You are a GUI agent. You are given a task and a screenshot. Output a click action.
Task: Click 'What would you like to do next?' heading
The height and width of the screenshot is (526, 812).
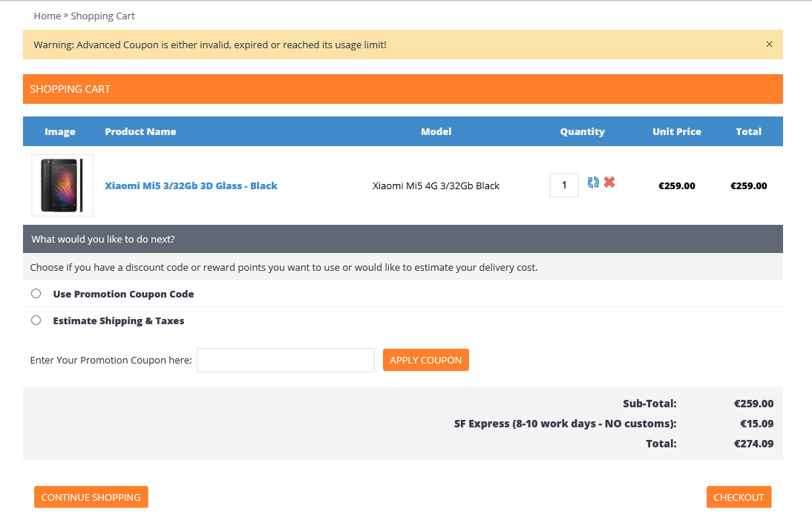click(x=103, y=239)
